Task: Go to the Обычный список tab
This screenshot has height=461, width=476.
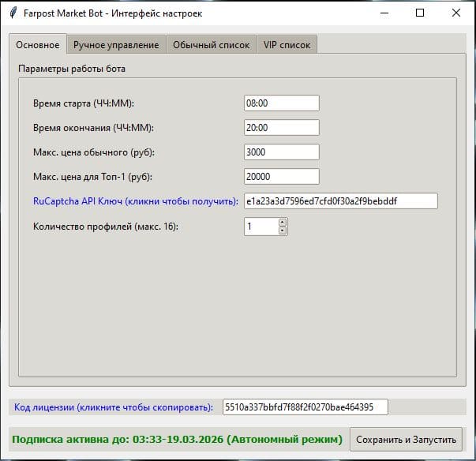Action: 211,45
